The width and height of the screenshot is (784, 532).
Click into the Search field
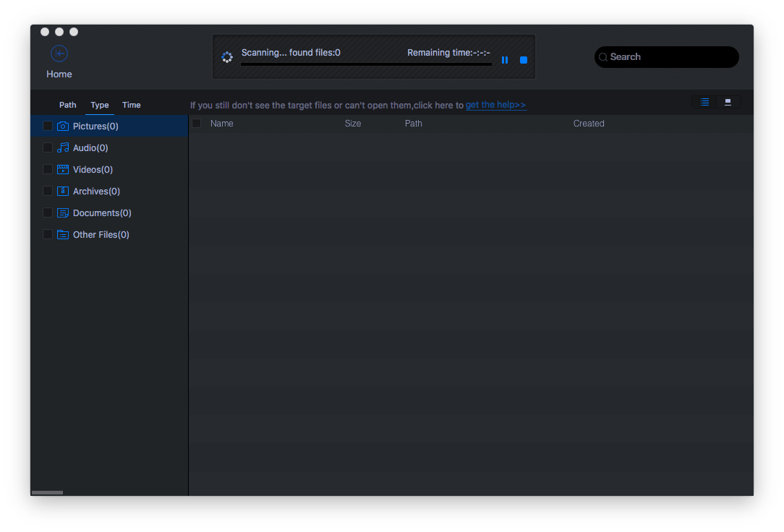(x=669, y=57)
